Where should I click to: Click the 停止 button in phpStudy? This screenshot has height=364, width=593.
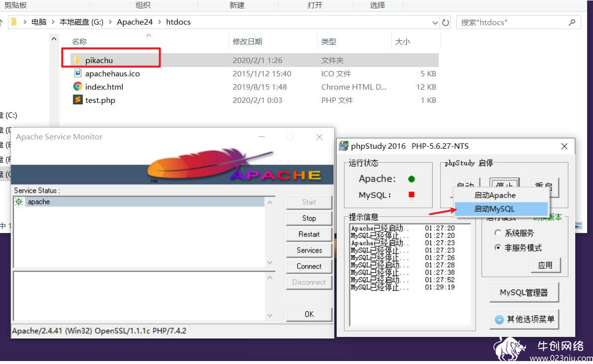pyautogui.click(x=504, y=186)
